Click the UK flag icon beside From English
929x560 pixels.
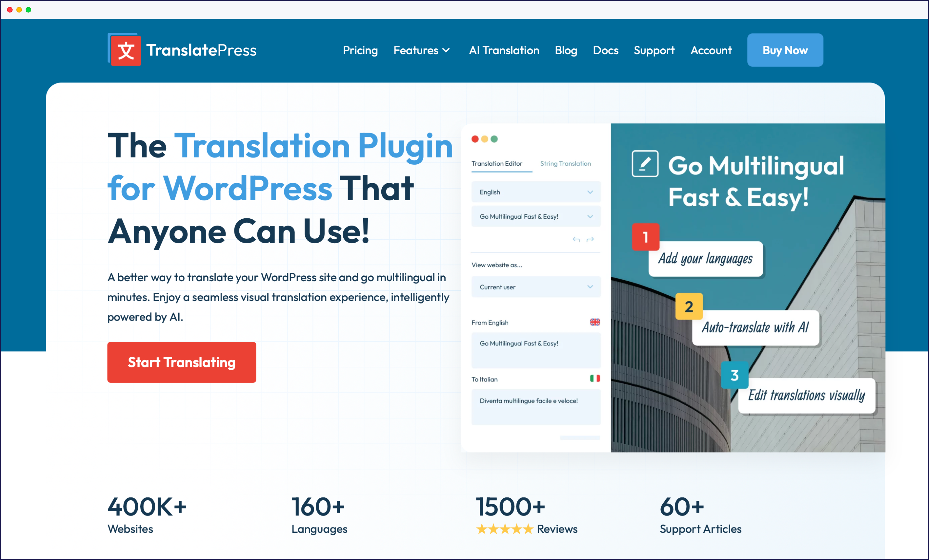pos(595,322)
